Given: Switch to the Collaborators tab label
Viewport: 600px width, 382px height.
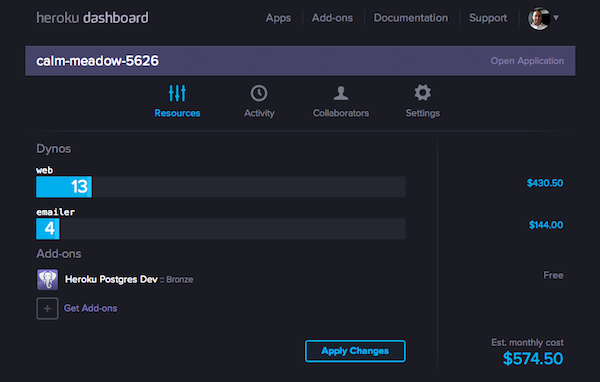Looking at the screenshot, I should pos(341,113).
